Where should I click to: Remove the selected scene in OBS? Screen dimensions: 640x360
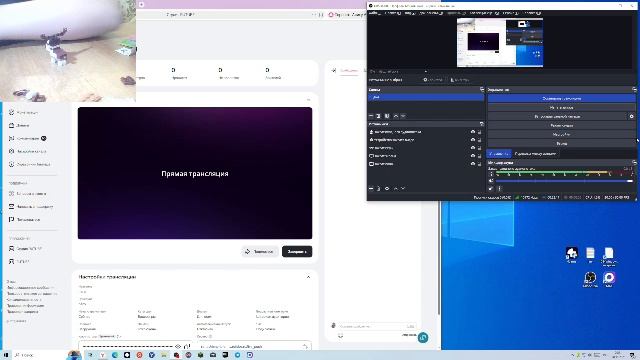[x=379, y=116]
